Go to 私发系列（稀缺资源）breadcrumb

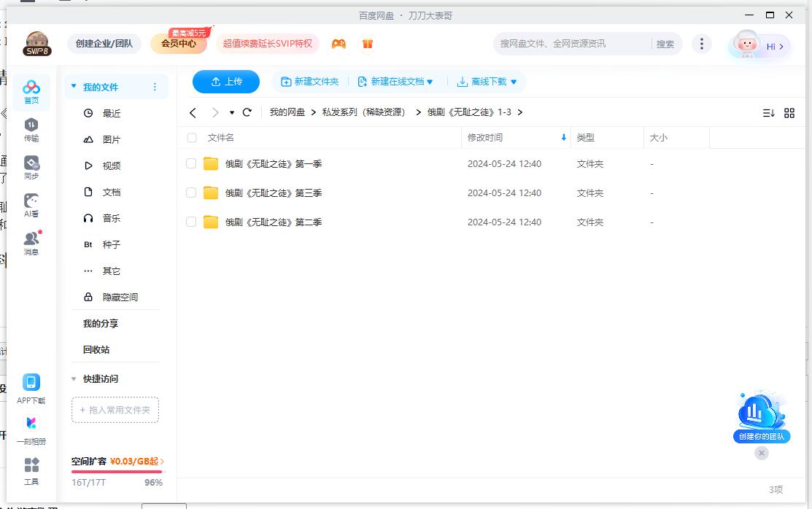364,112
